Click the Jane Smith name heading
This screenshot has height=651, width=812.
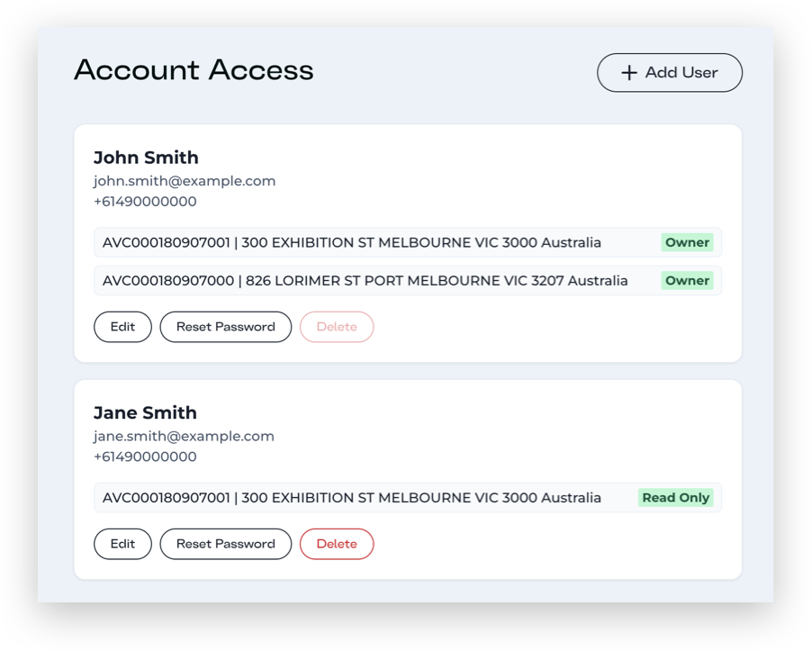click(145, 412)
